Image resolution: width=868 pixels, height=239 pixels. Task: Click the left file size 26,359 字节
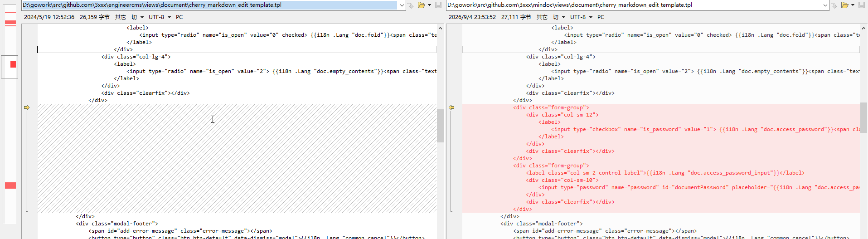click(95, 17)
